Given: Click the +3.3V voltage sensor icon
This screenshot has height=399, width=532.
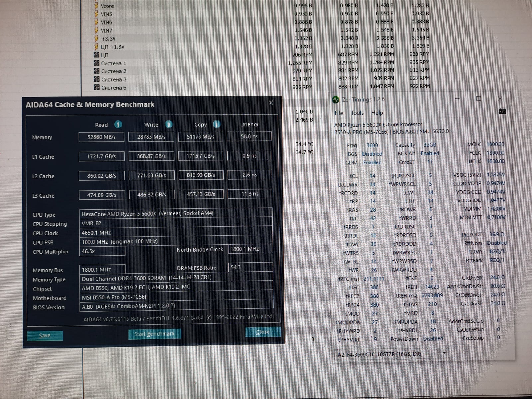Looking at the screenshot, I should coord(96,38).
